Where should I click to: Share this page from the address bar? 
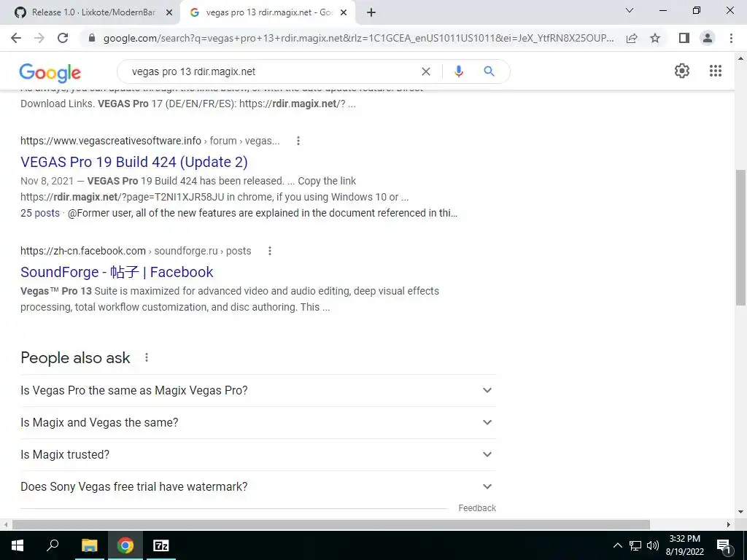point(632,38)
